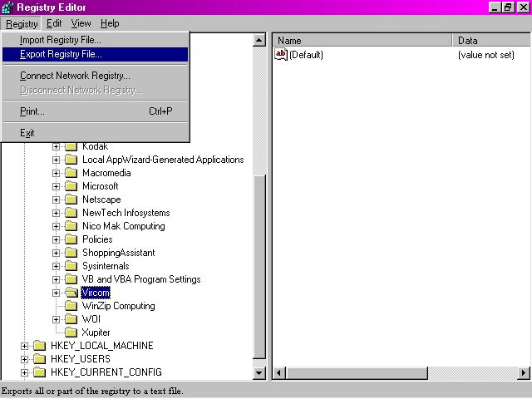532x399 pixels.
Task: Click the HKEY_CURRENT_CONFIG folder icon
Action: [x=39, y=372]
